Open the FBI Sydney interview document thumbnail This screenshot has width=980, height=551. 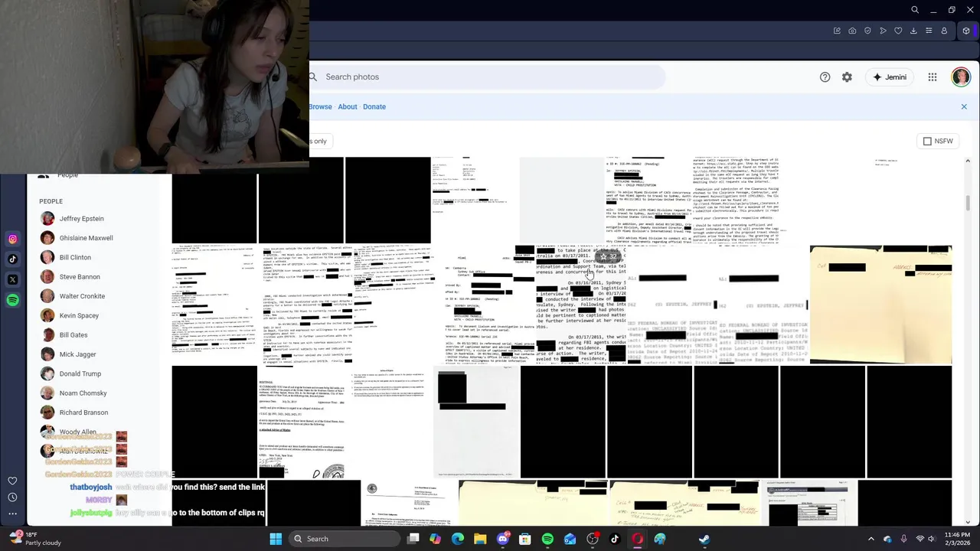point(580,305)
